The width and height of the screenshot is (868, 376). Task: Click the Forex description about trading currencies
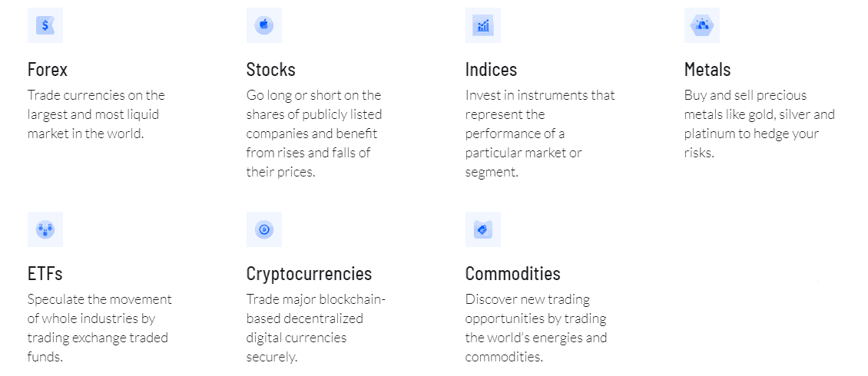[x=96, y=114]
